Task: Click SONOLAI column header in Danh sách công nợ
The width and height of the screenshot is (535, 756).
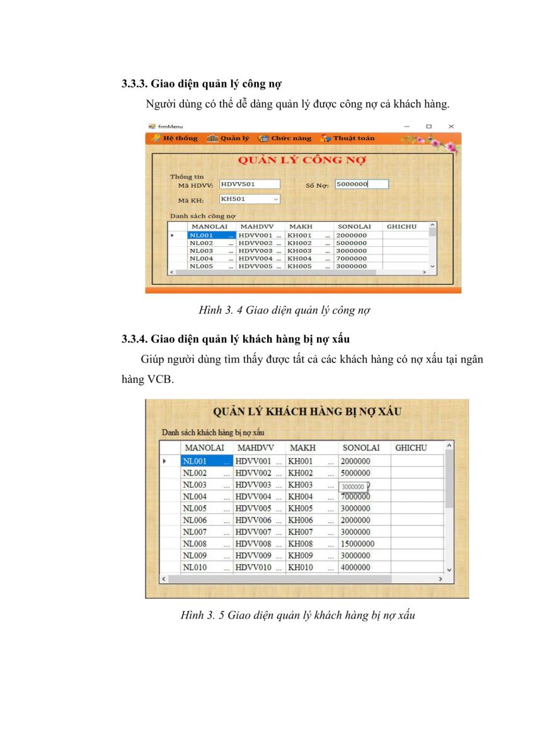Action: point(357,226)
